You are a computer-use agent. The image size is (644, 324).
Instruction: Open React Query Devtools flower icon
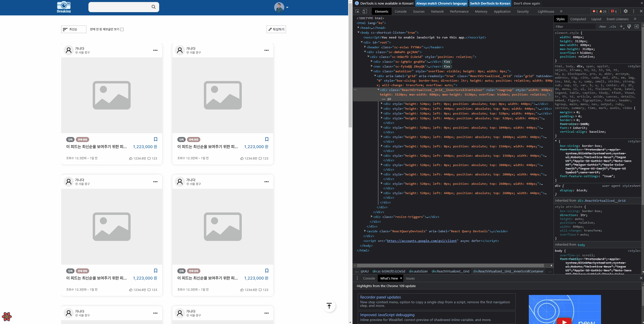click(7, 316)
